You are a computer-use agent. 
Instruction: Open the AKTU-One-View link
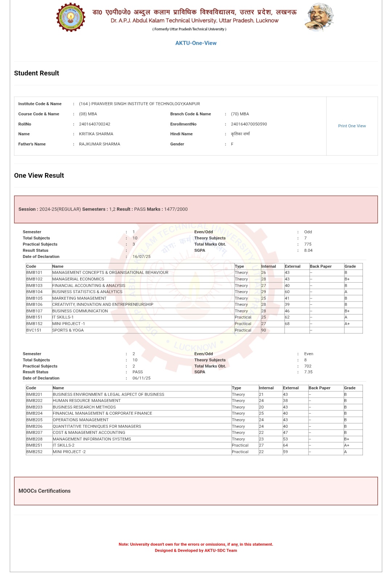point(196,43)
